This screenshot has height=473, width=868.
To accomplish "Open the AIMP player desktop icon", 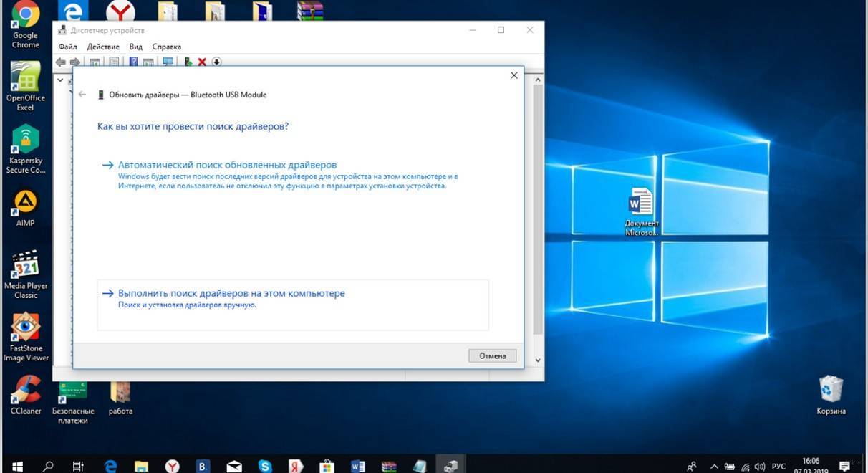I will [x=25, y=208].
